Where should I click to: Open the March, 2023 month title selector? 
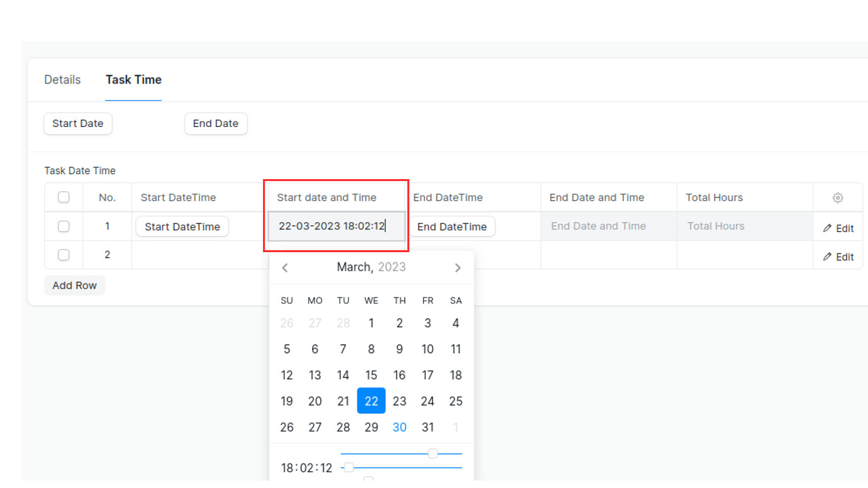(x=371, y=267)
